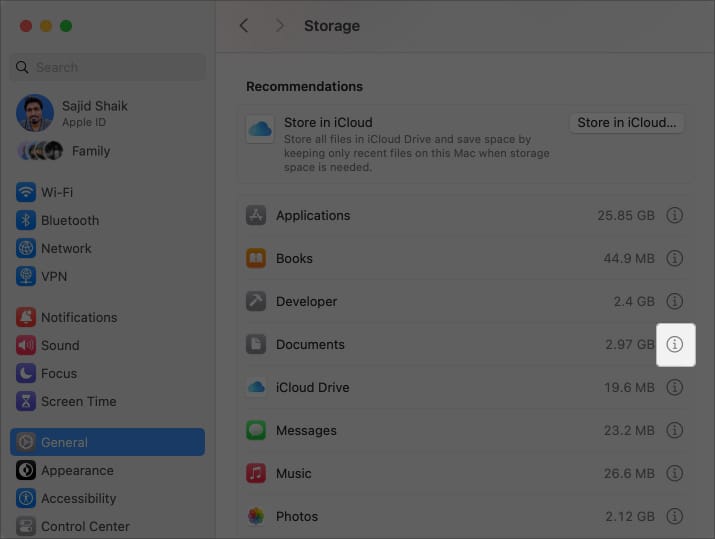Click the Developer hammer icon

(x=256, y=301)
